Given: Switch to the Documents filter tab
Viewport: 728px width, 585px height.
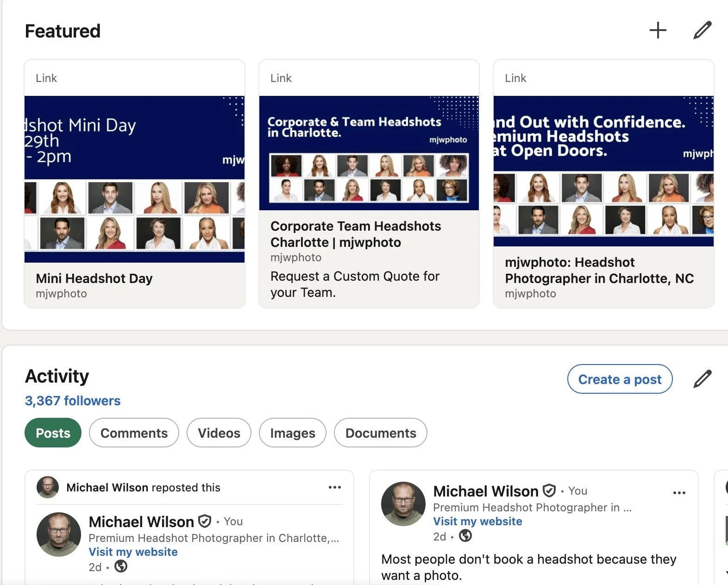Looking at the screenshot, I should click(x=381, y=433).
